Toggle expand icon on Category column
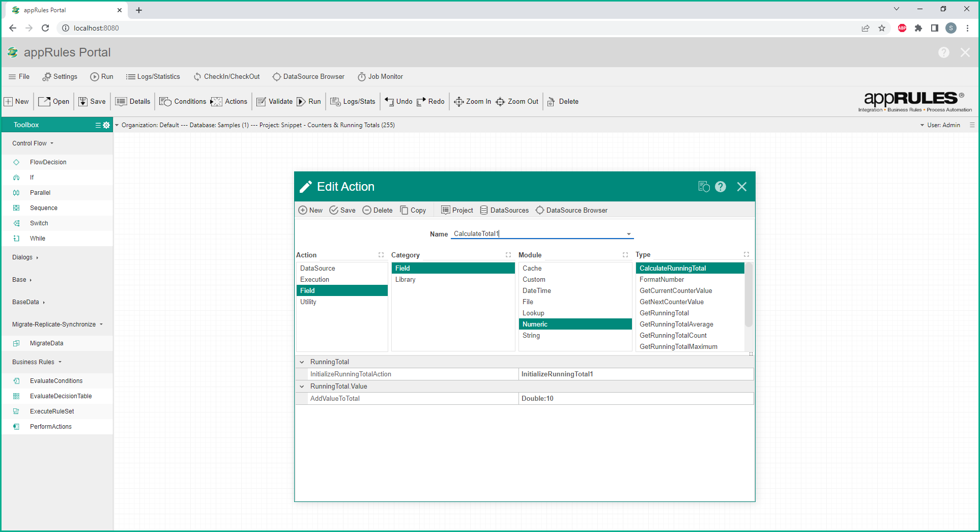The width and height of the screenshot is (980, 532). coord(508,255)
